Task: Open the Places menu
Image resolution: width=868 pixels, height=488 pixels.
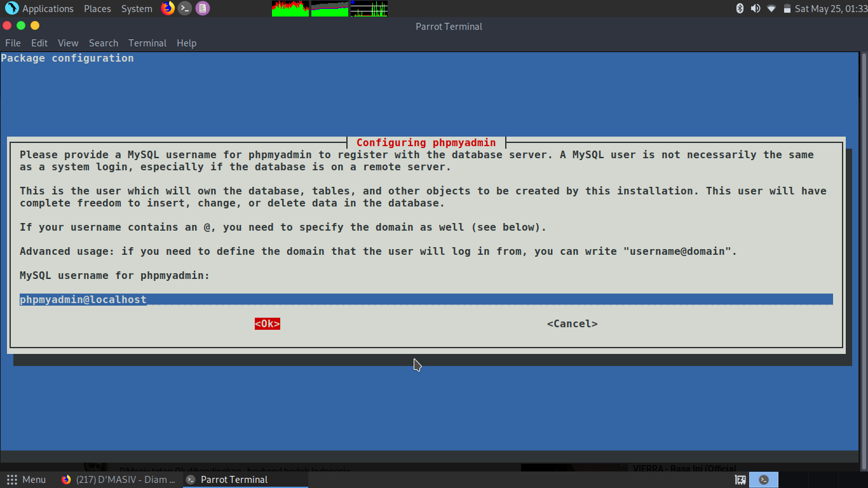Action: 97,8
